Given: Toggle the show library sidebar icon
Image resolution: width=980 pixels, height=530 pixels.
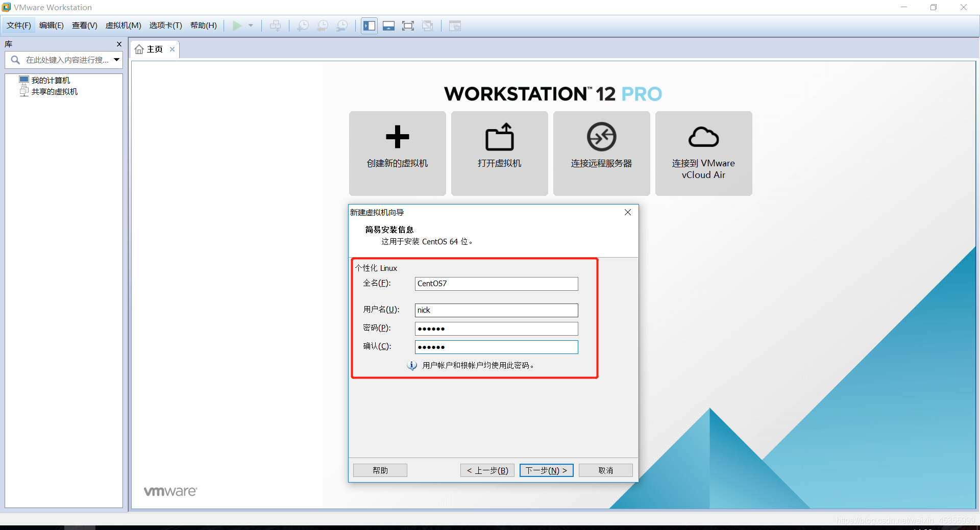Looking at the screenshot, I should pyautogui.click(x=370, y=26).
